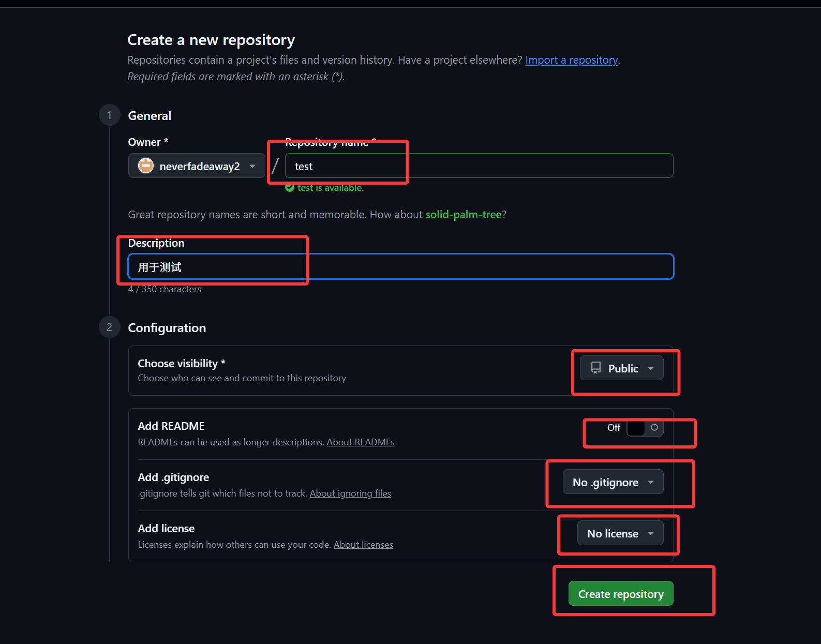
Task: Open the Import a repository link
Action: point(571,60)
